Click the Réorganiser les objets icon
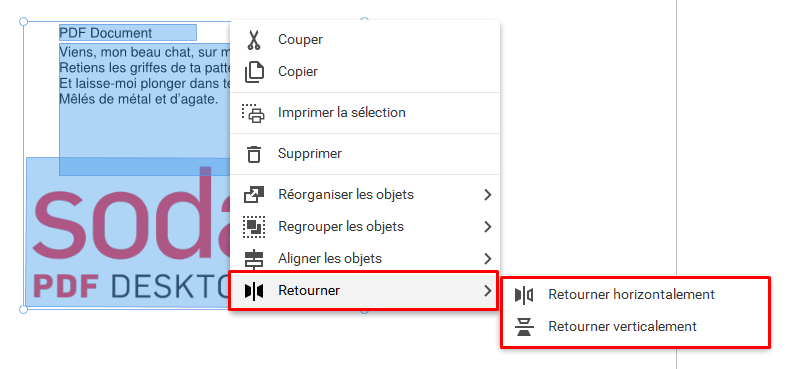The image size is (787, 369). [254, 195]
